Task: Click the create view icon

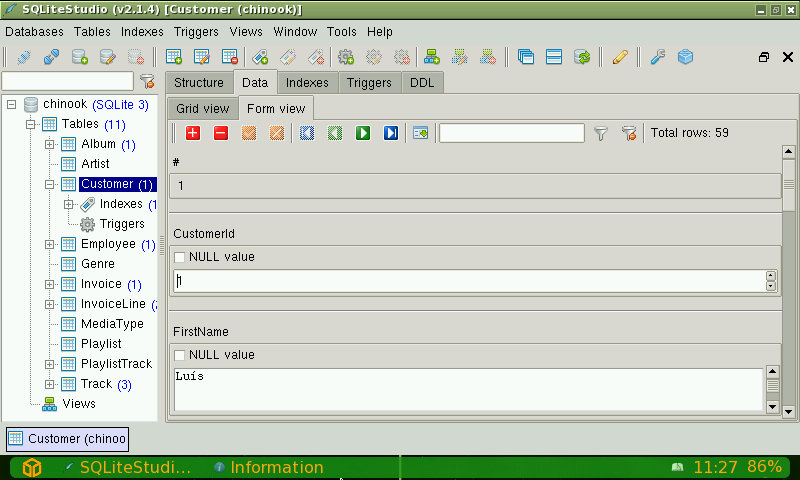Action: 432,57
